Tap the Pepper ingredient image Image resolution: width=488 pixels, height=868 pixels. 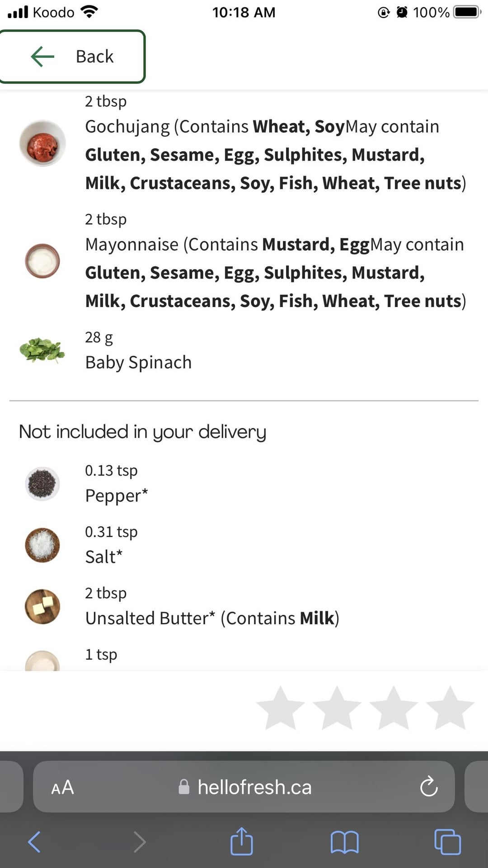(42, 484)
